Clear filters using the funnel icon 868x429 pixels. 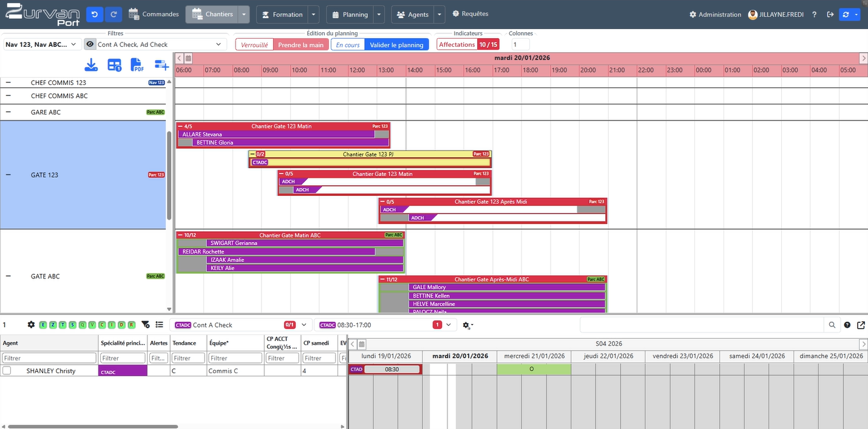point(145,325)
